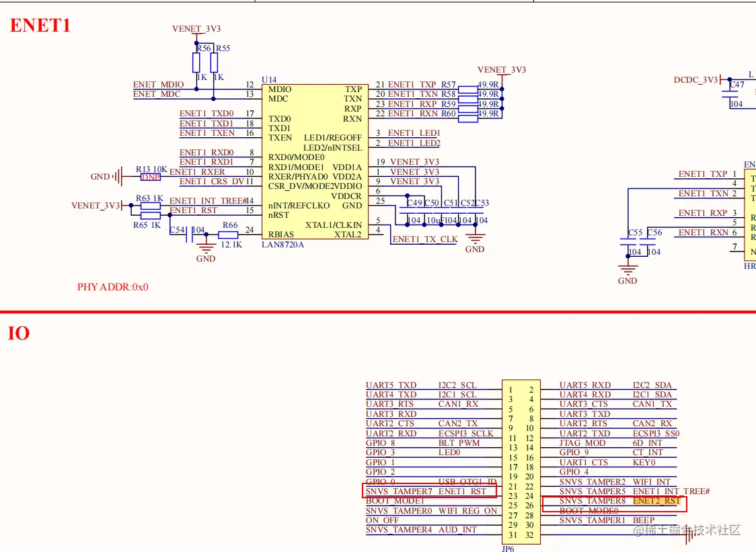Image resolution: width=756 pixels, height=552 pixels.
Task: Click the MDIO pin name inside U14
Action: click(x=280, y=89)
